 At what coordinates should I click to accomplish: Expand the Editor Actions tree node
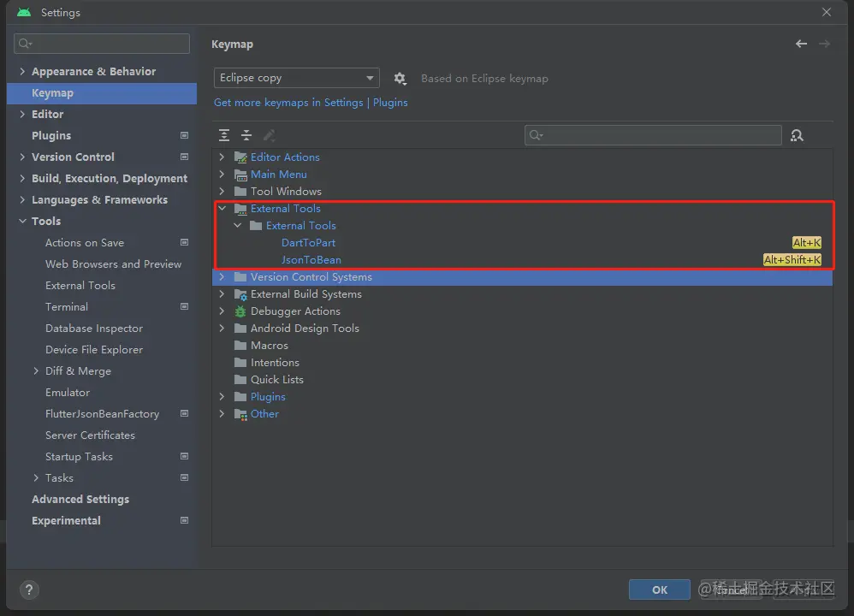[x=222, y=157]
